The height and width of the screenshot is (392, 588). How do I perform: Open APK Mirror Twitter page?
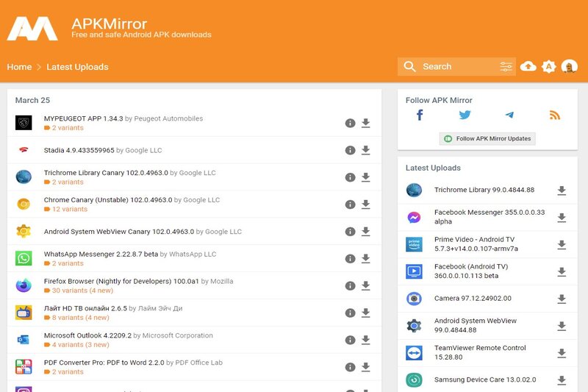coord(465,115)
